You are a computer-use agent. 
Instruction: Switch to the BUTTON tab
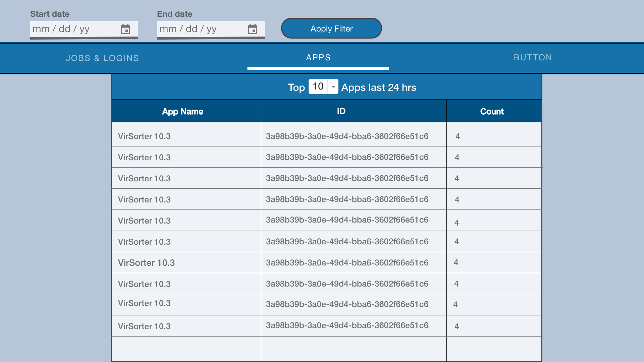point(533,58)
